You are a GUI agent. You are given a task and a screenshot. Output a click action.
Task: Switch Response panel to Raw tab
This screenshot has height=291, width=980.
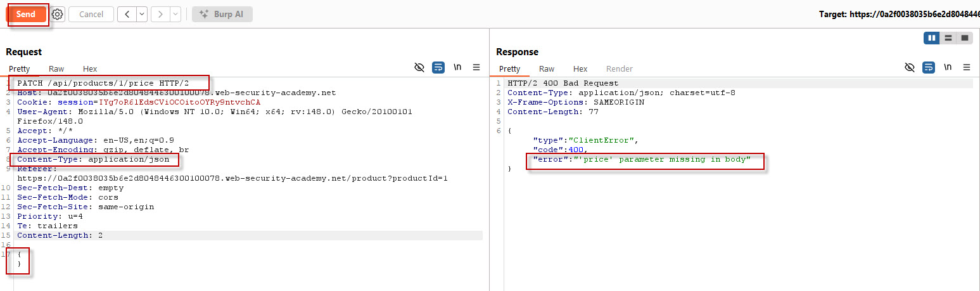547,68
